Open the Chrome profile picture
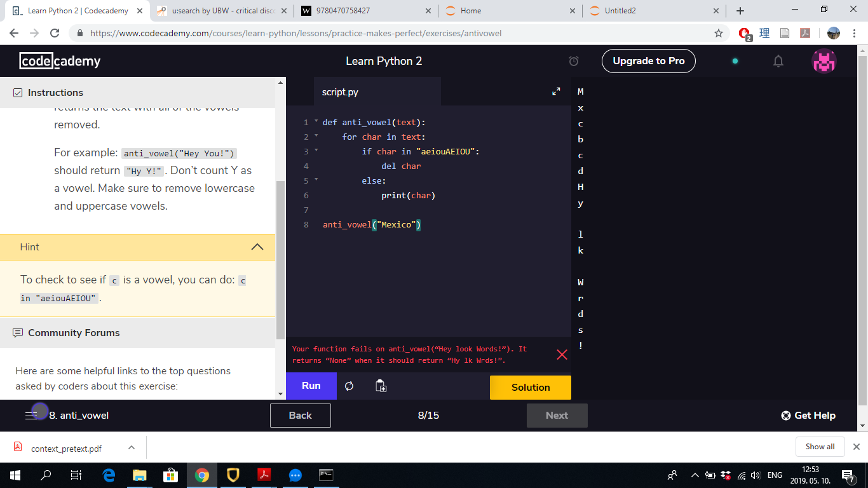 (834, 33)
